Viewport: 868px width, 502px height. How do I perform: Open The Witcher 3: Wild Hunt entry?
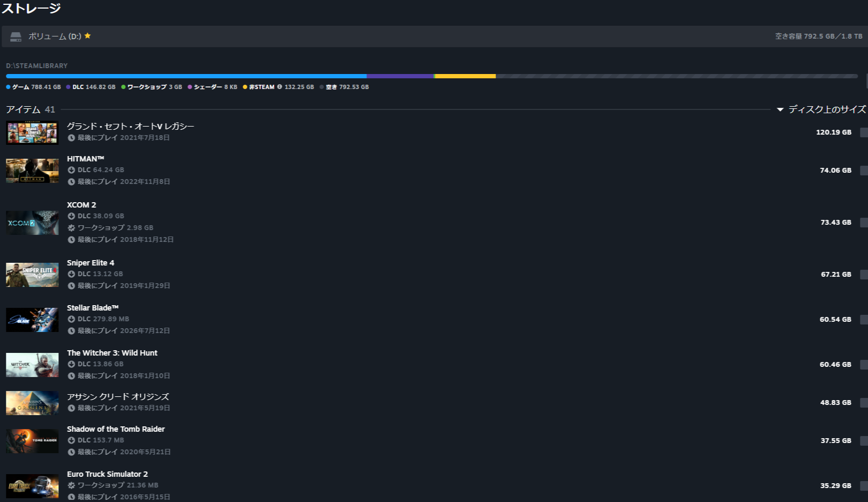click(112, 353)
